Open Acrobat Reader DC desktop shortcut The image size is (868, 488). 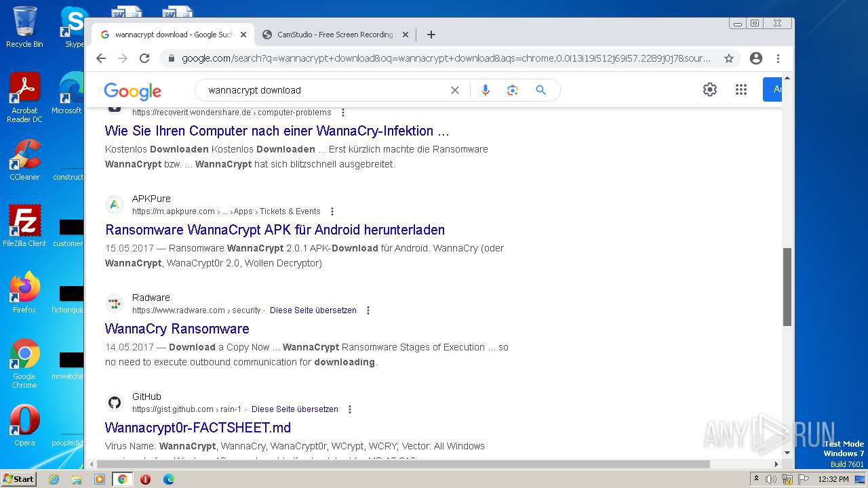click(24, 98)
